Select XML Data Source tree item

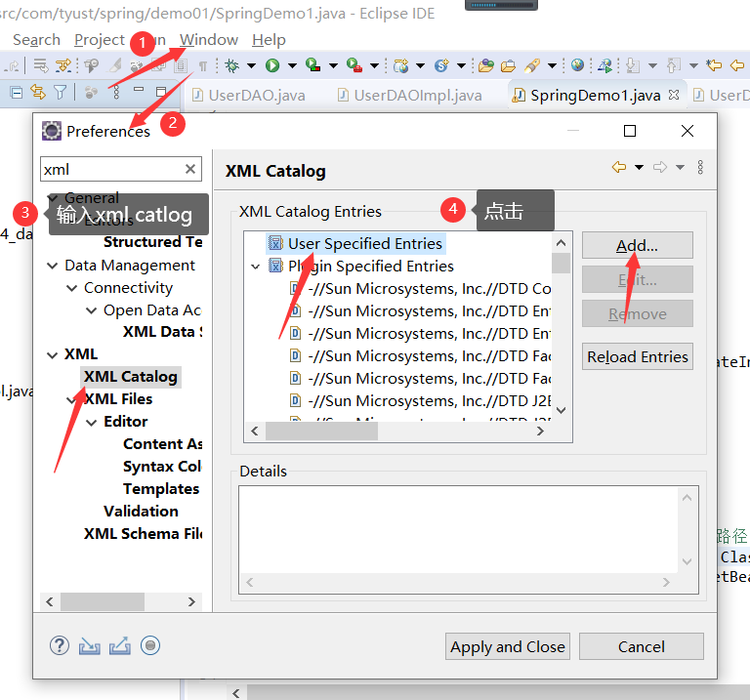163,332
